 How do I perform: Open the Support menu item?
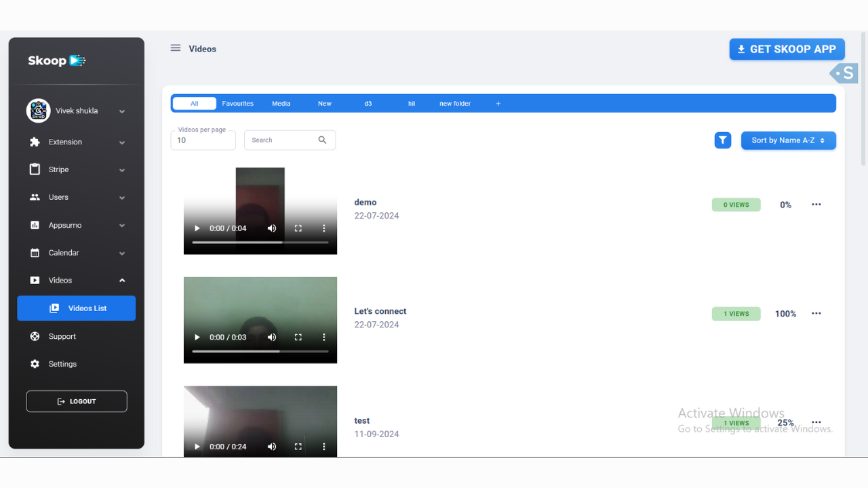coord(77,336)
